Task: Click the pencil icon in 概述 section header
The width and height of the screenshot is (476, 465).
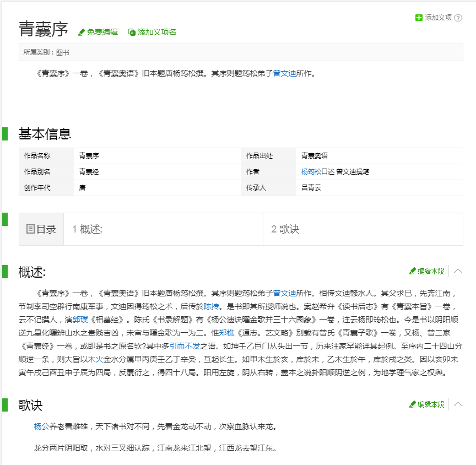Action: click(412, 271)
